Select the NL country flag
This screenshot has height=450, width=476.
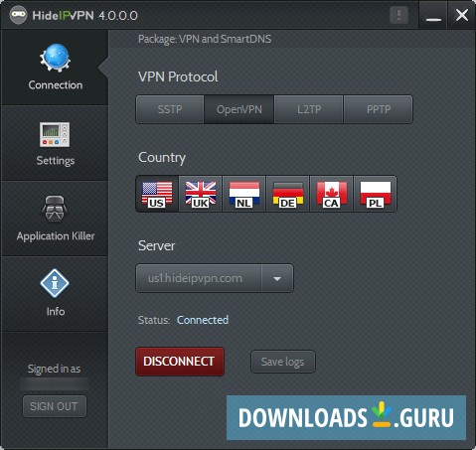pyautogui.click(x=244, y=194)
